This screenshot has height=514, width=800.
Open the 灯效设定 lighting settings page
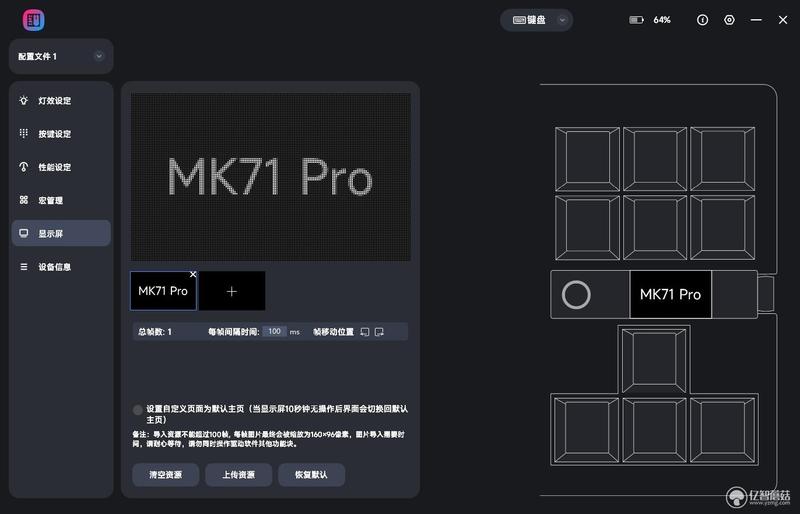tap(61, 101)
